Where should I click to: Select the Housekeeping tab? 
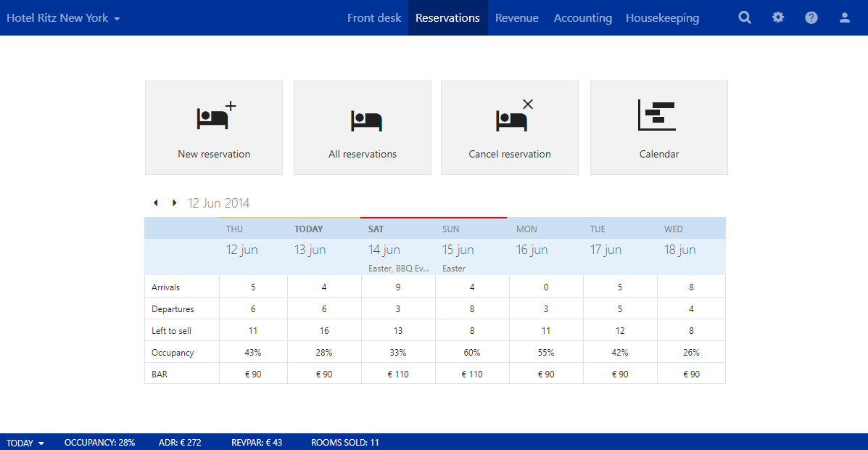[662, 17]
